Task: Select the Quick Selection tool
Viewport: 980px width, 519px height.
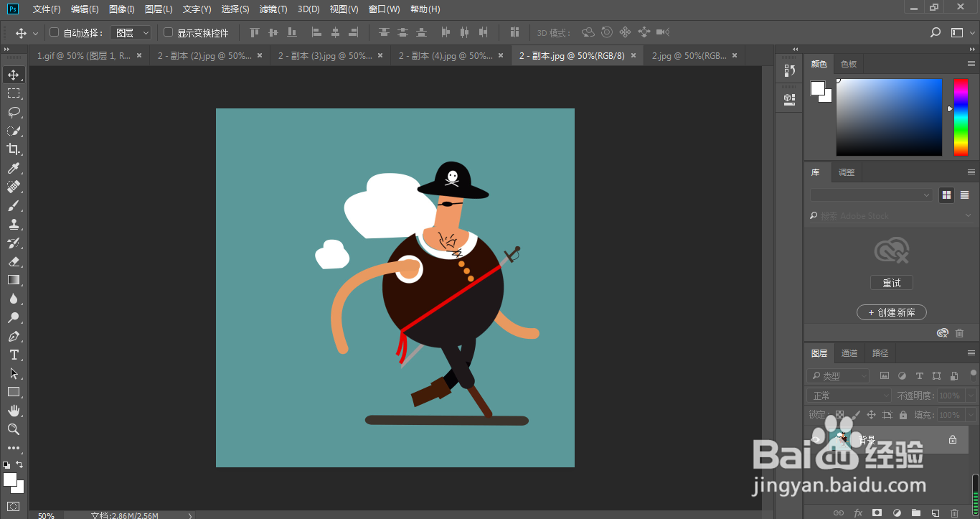Action: coord(14,131)
